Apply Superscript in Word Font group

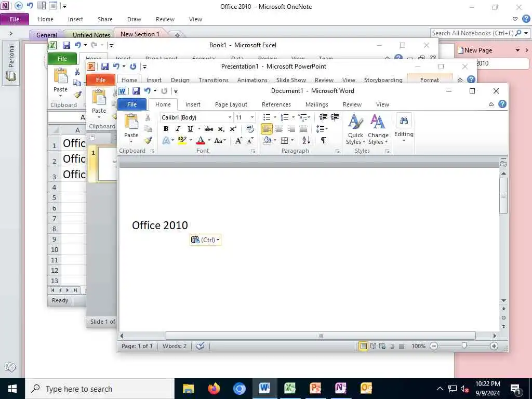click(233, 129)
